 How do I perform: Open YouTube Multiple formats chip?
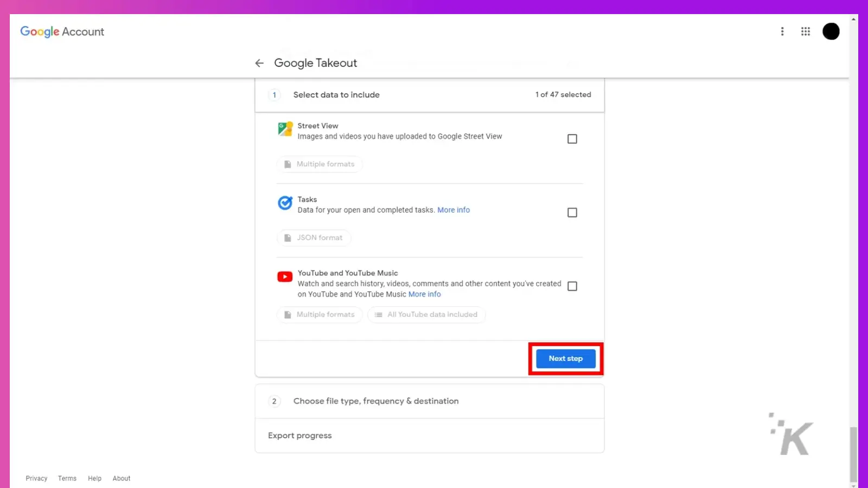pyautogui.click(x=320, y=314)
